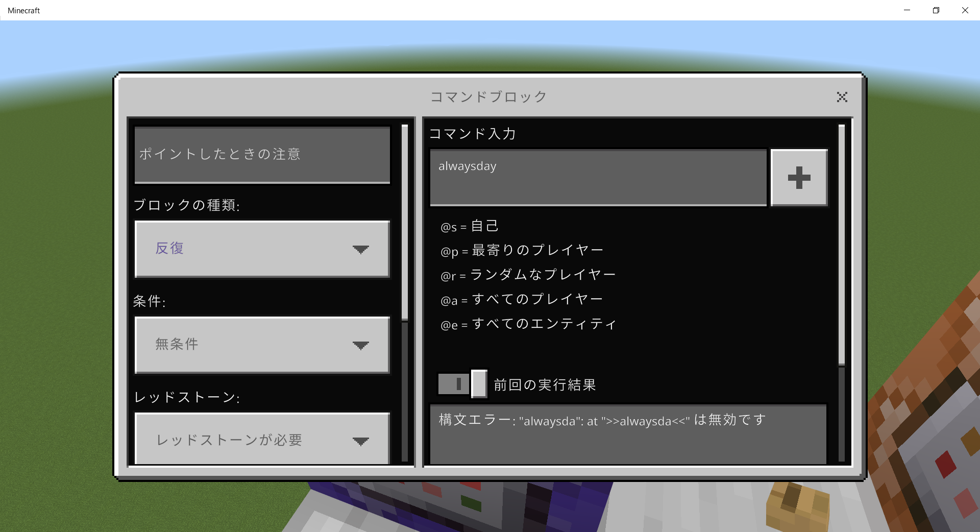The image size is (980, 532).
Task: Click the レッドストーン: label
Action: coord(187,397)
